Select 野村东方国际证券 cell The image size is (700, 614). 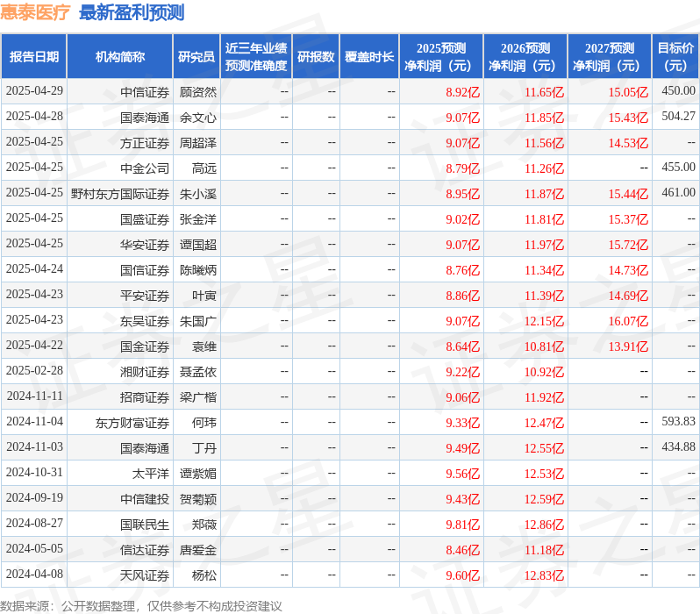click(x=120, y=194)
